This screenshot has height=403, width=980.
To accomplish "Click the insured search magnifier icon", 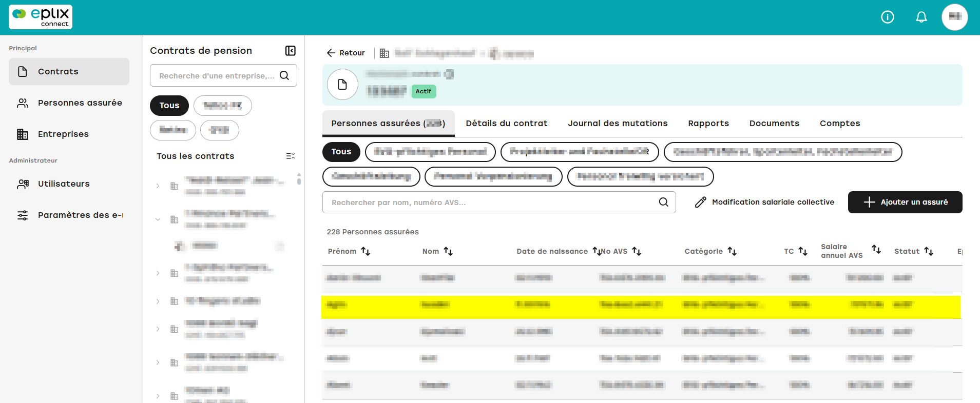I will click(664, 202).
